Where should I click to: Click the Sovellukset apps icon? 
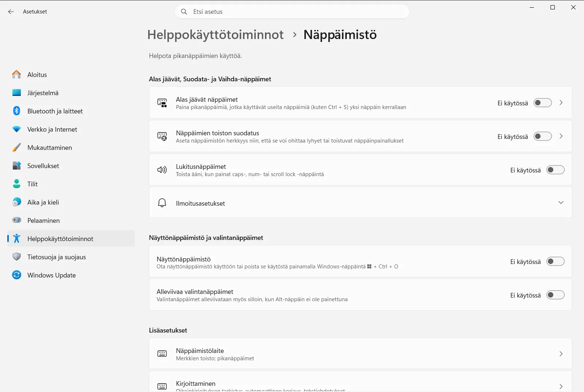click(16, 166)
